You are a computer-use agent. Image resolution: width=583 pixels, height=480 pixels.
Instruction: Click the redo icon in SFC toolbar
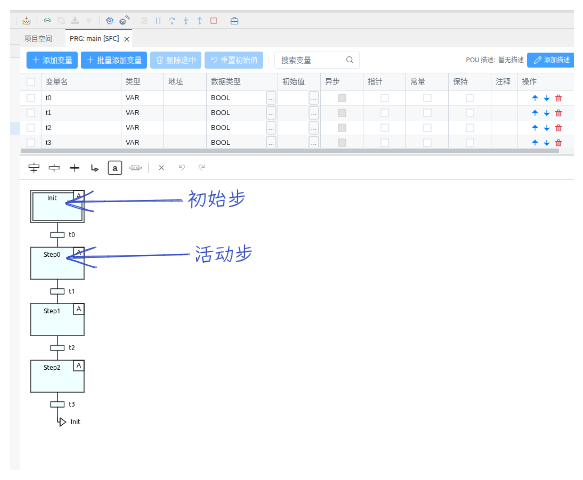click(x=202, y=168)
